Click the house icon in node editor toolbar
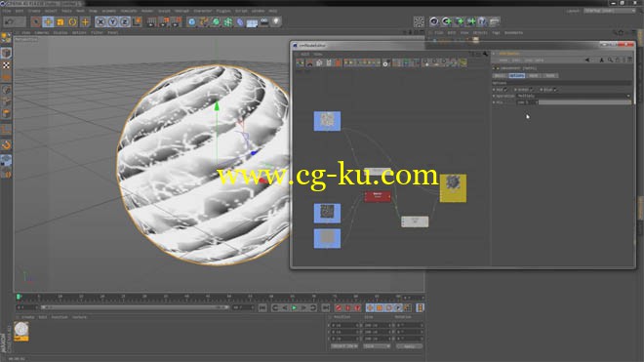The height and width of the screenshot is (362, 644). click(319, 62)
